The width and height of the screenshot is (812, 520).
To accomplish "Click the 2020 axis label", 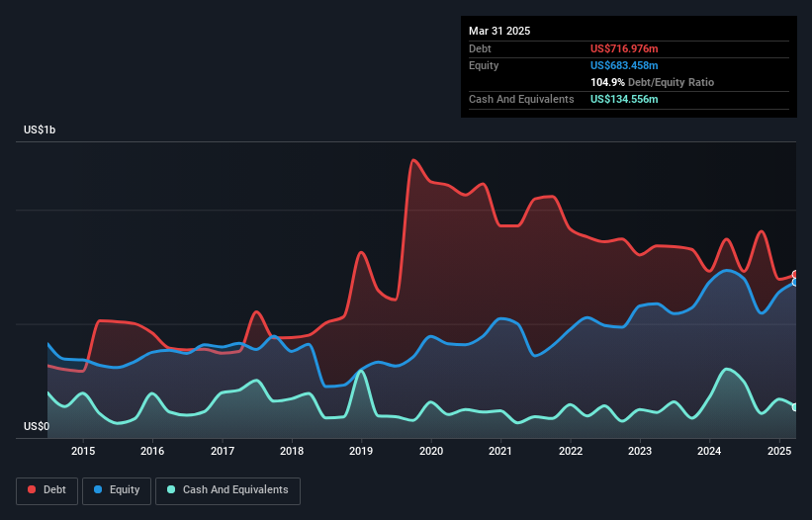I will coord(431,451).
